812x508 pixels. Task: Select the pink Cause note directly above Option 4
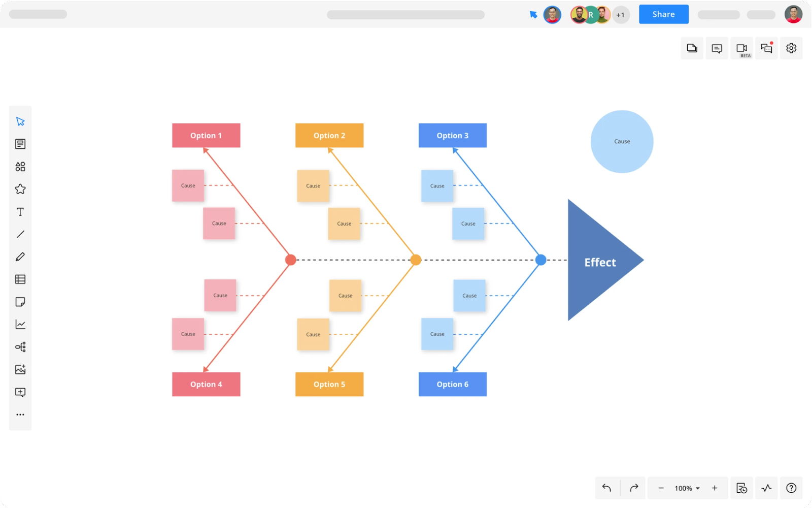(188, 334)
